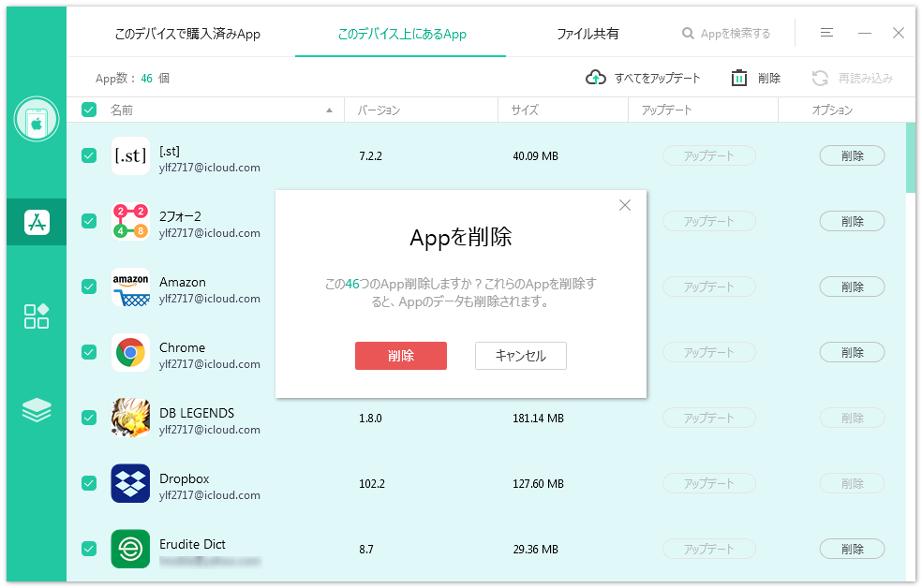Viewport: 922px width, 588px height.
Task: Select the このデバイス上にあるApp tab
Action: pyautogui.click(x=402, y=34)
